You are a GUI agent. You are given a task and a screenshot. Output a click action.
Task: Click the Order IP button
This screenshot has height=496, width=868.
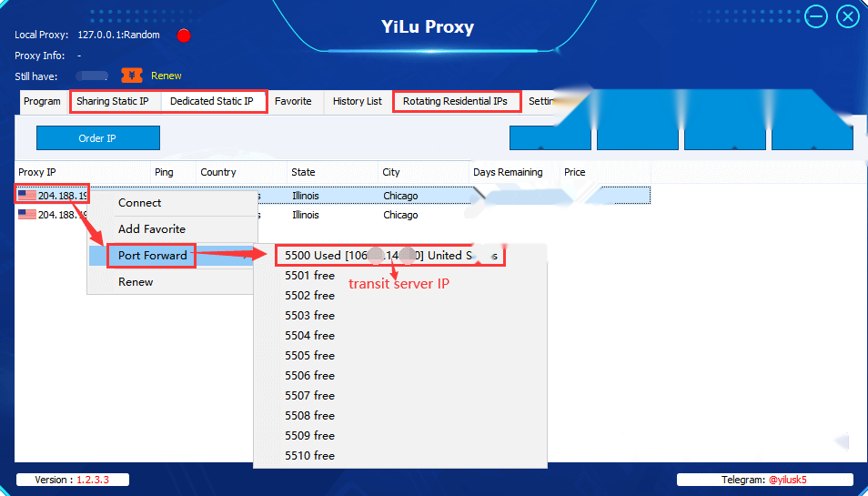(98, 137)
